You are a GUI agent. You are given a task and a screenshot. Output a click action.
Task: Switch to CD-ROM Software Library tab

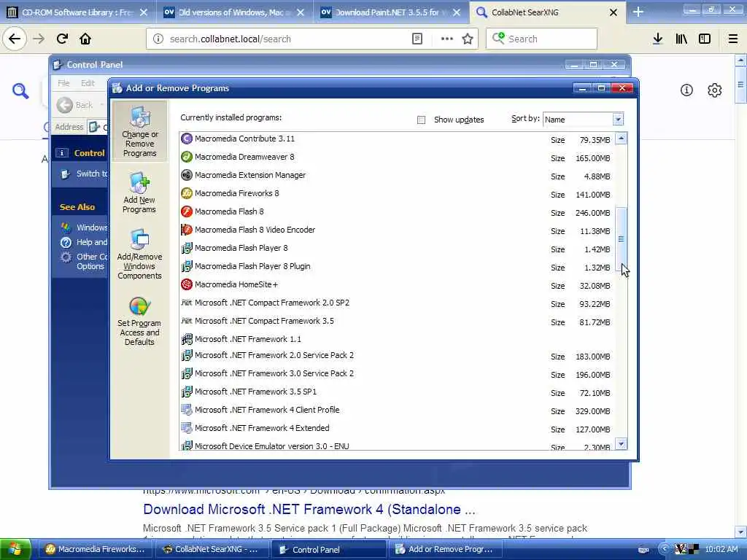pyautogui.click(x=76, y=12)
